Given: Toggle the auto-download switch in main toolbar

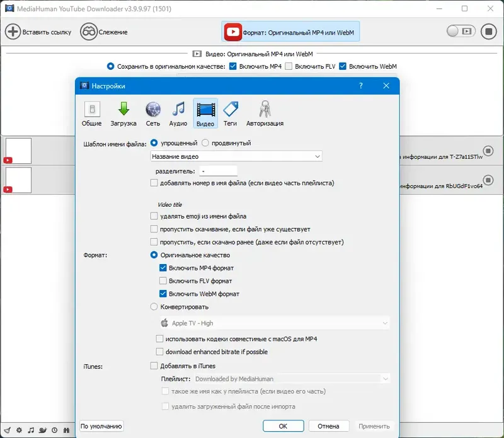Looking at the screenshot, I should click(x=461, y=31).
